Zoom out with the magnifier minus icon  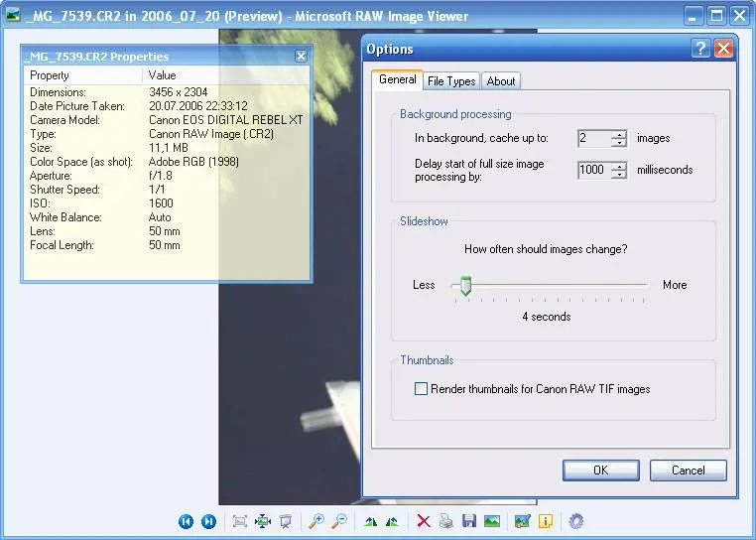pos(339,521)
